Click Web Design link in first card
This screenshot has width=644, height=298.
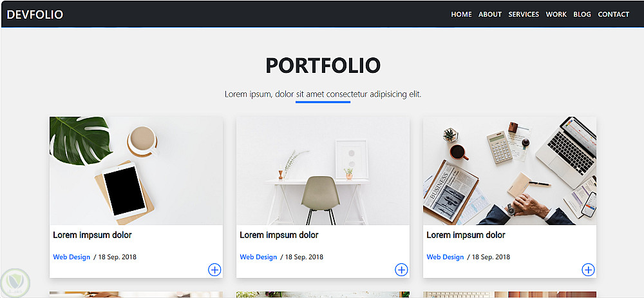(71, 257)
